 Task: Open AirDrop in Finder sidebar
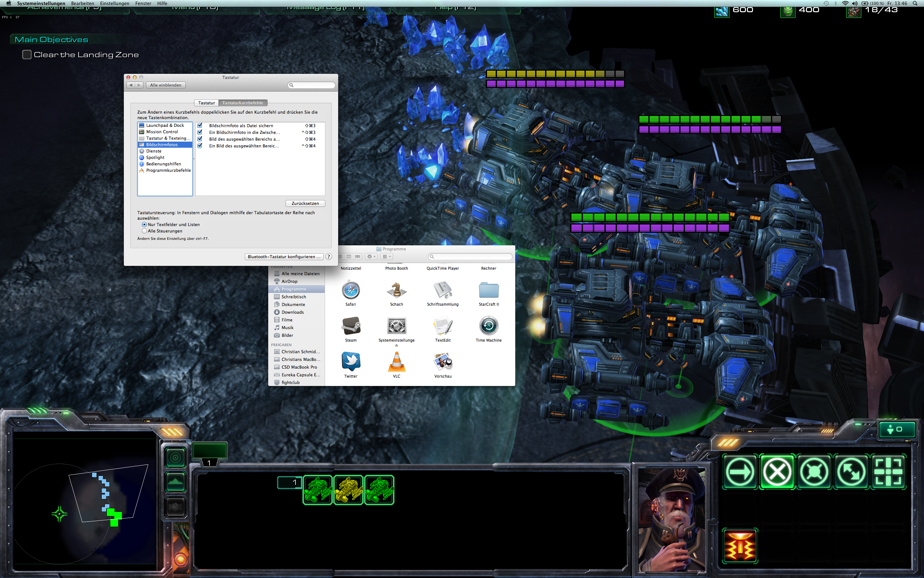coord(297,281)
